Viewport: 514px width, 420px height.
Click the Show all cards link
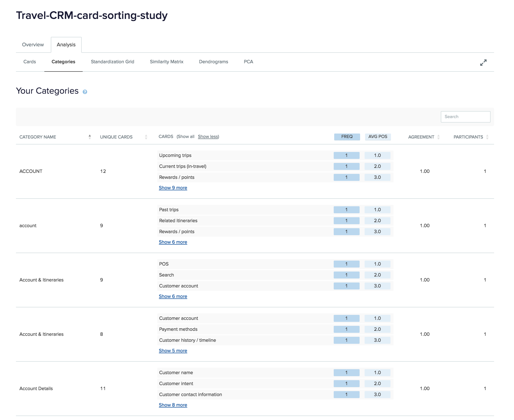pos(186,137)
